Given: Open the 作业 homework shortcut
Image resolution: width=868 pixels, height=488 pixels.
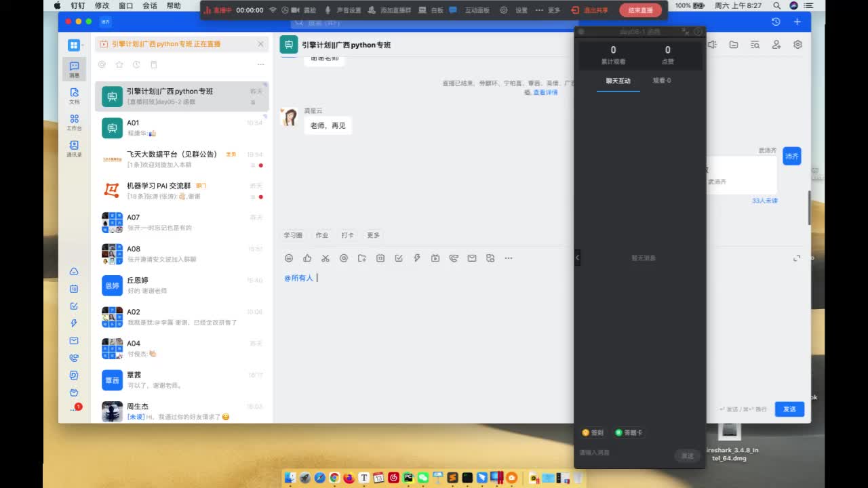Looking at the screenshot, I should 321,235.
